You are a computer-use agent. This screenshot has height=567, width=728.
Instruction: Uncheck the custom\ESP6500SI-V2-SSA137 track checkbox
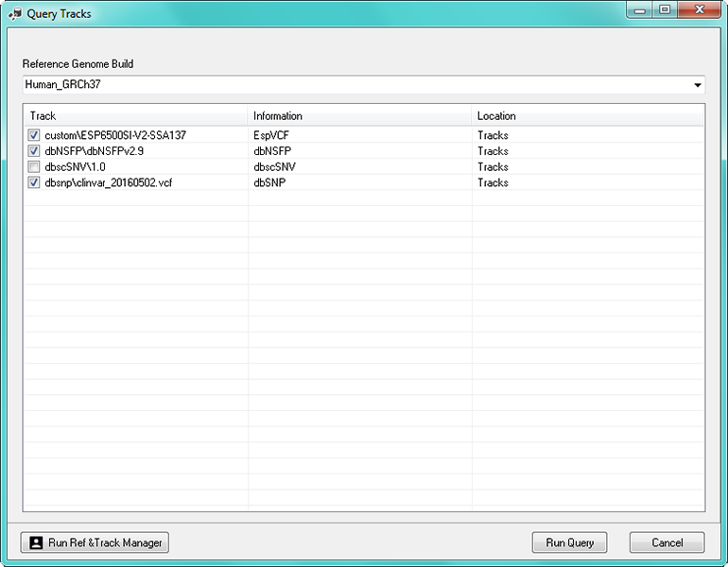click(33, 135)
